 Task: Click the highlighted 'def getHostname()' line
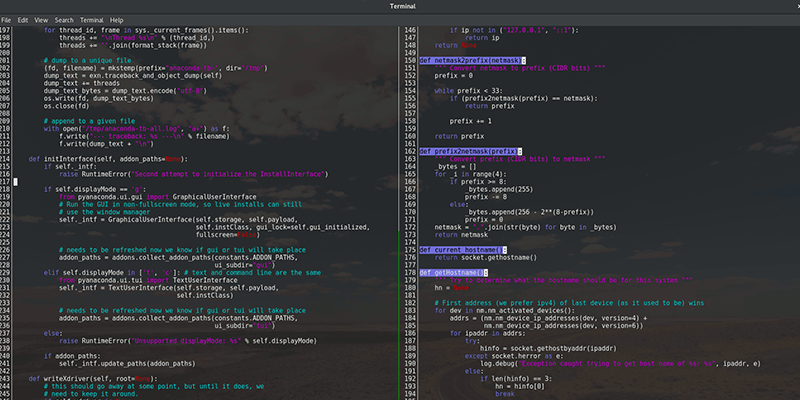(452, 272)
